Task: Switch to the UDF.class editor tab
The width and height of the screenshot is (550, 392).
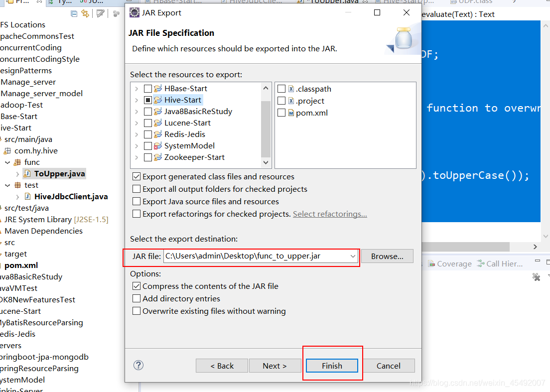Action: [x=472, y=2]
